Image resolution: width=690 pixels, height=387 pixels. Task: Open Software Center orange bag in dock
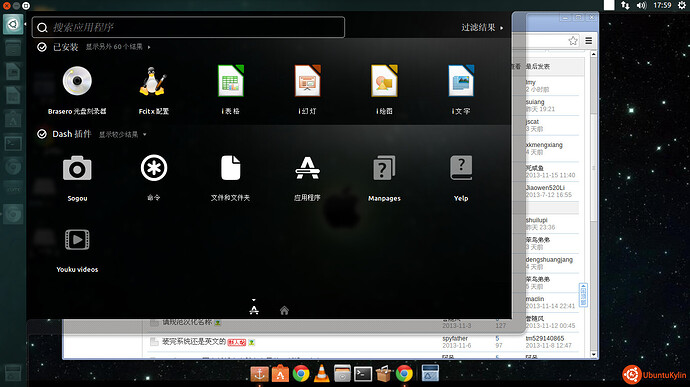[280, 374]
